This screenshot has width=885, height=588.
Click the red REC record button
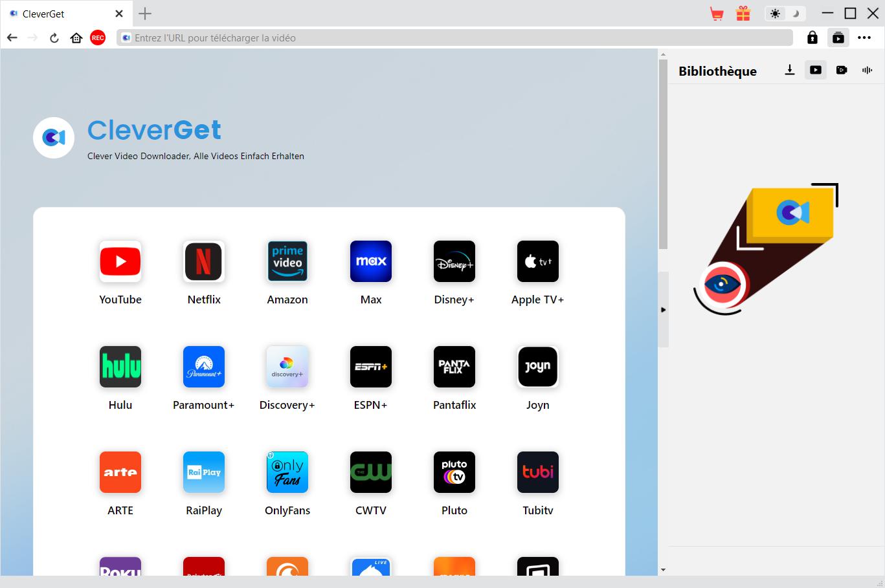(98, 38)
